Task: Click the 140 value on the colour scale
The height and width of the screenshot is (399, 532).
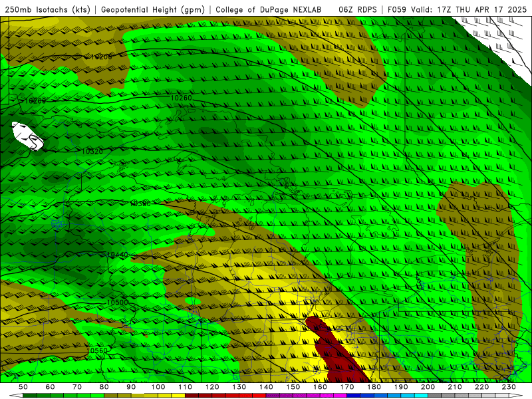Action: [x=266, y=387]
